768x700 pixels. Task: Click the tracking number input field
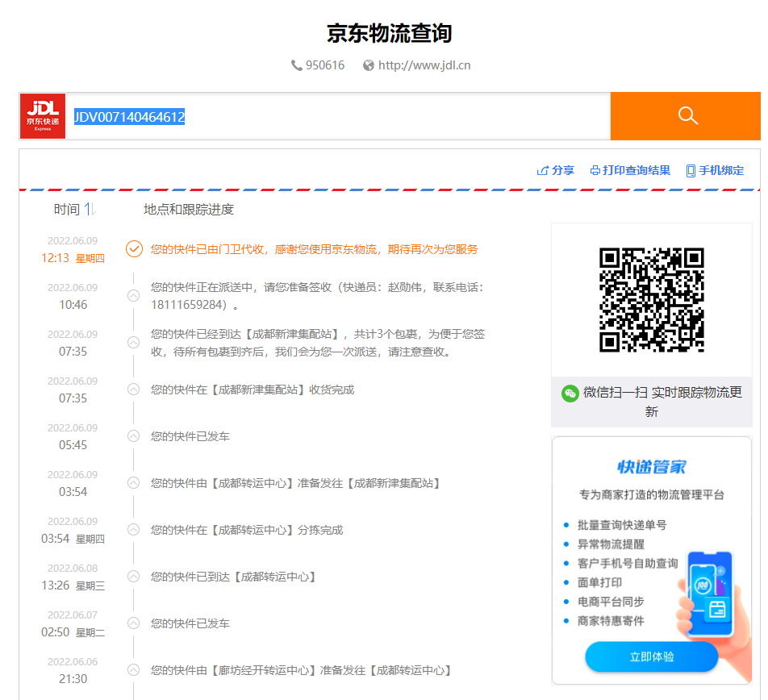338,116
